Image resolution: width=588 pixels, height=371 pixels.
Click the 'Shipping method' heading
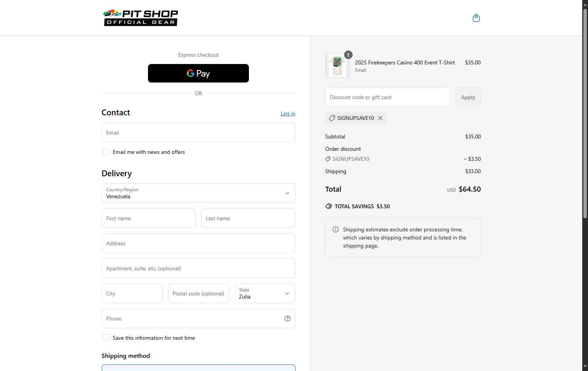click(x=126, y=356)
